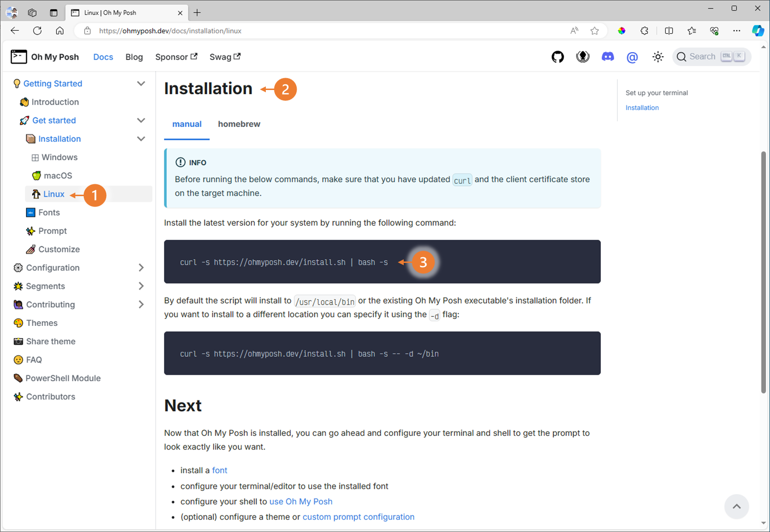This screenshot has width=770, height=532.
Task: Open the Contributors page in sidebar
Action: point(50,397)
